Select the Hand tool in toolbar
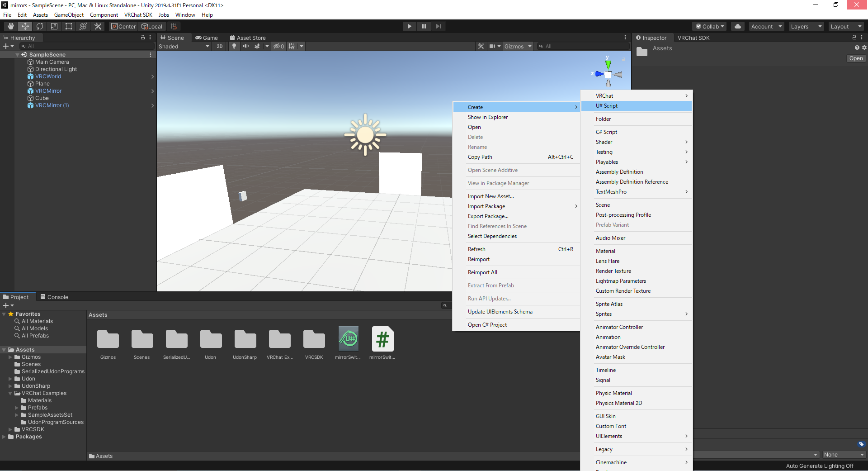 pos(11,26)
